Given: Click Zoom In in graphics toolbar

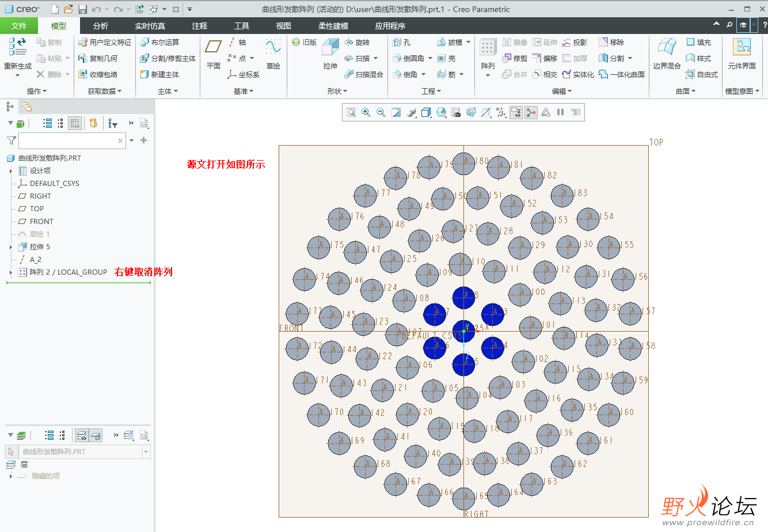Looking at the screenshot, I should (x=366, y=112).
